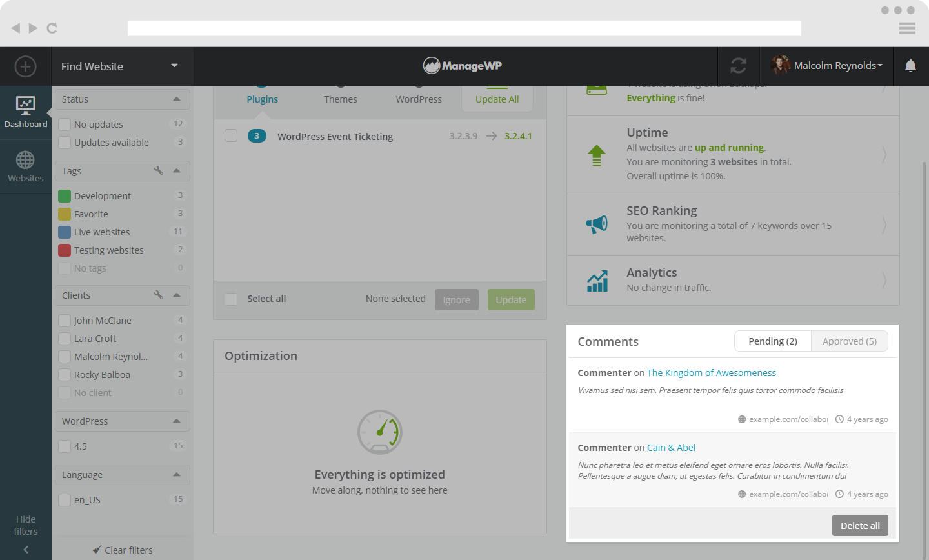Screen dimensions: 929x560
Task: Open The Kingdom of Awesomeness link
Action: [712, 373]
